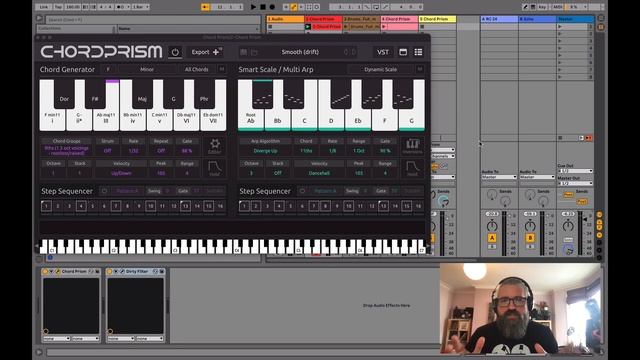Click the yellow B return activator button
Viewport: 640px width, 360px height.
530,238
